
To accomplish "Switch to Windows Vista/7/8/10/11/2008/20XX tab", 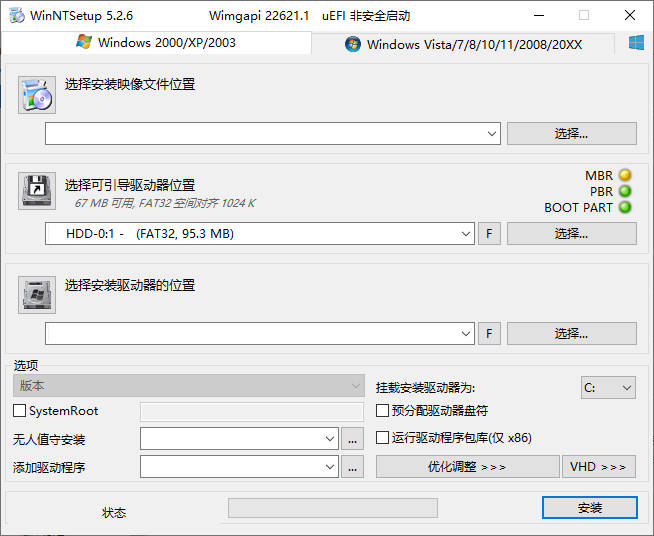I will (463, 44).
